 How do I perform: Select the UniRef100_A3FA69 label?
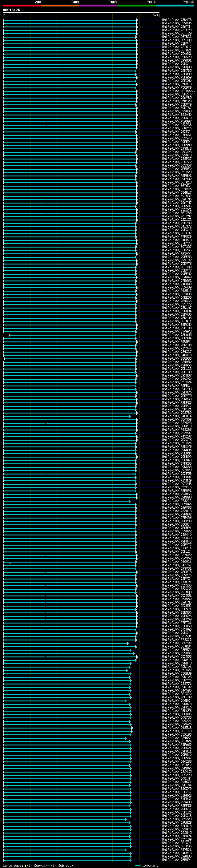point(177,78)
